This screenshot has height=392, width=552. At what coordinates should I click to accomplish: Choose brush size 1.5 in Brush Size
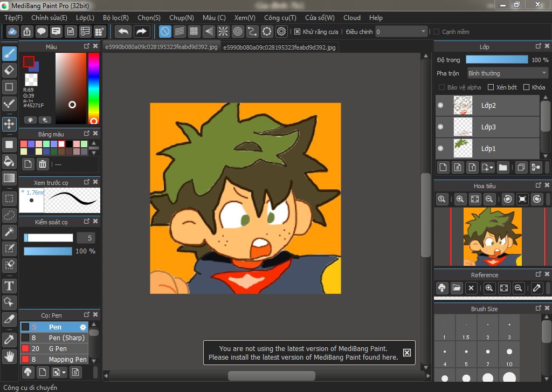coord(466,328)
